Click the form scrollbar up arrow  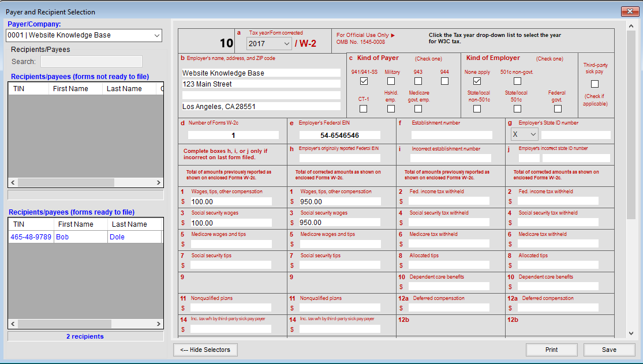click(x=631, y=26)
